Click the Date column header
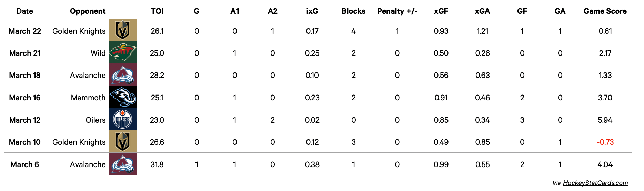The width and height of the screenshot is (644, 191). [25, 11]
